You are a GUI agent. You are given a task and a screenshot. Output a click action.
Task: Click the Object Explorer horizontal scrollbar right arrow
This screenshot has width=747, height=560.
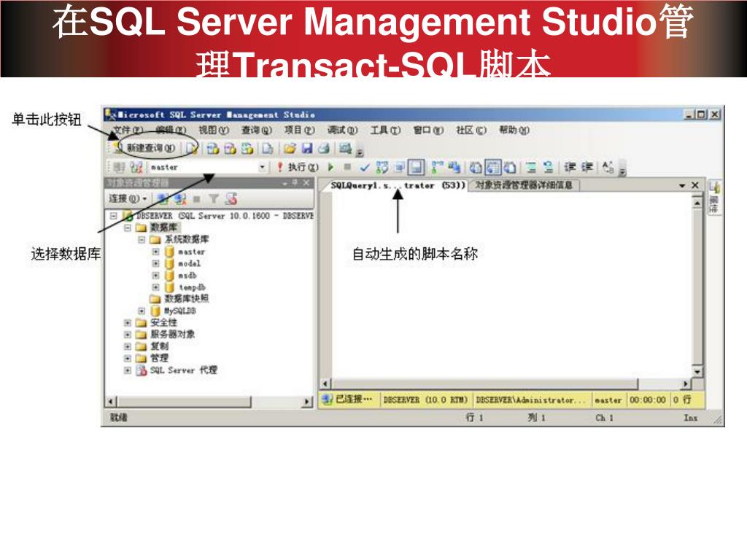pos(307,402)
